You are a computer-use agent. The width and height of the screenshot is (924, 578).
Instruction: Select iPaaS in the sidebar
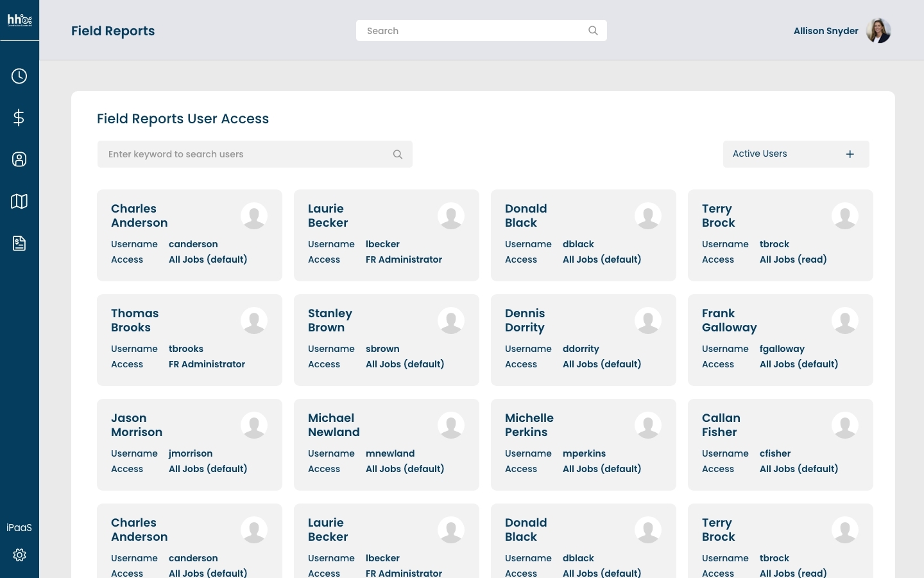(x=19, y=527)
